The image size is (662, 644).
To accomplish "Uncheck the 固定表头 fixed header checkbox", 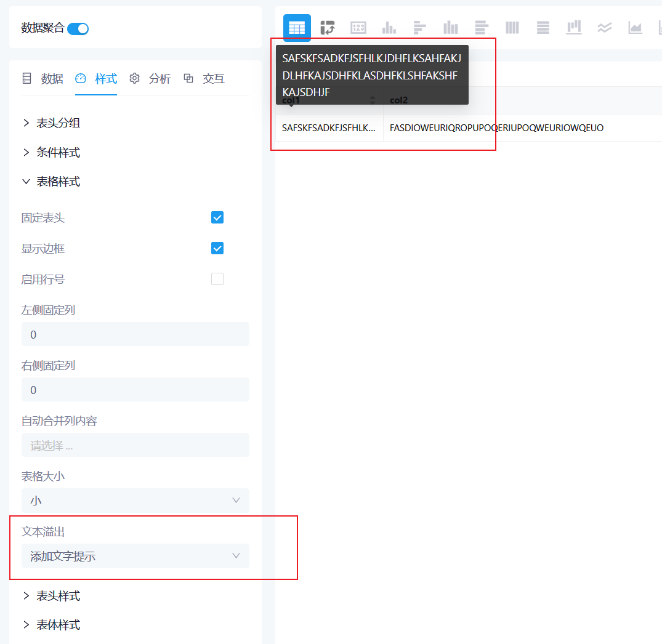I will coord(217,217).
